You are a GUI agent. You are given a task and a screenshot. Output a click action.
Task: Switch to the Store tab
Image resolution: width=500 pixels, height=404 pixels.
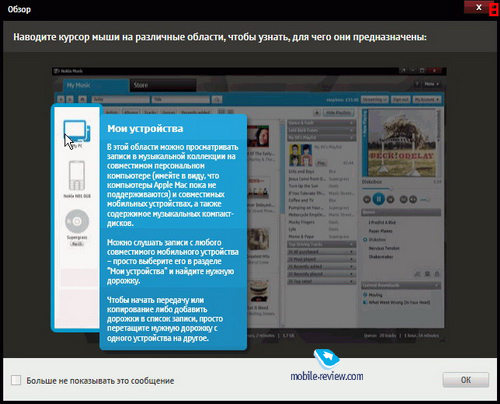pyautogui.click(x=163, y=85)
